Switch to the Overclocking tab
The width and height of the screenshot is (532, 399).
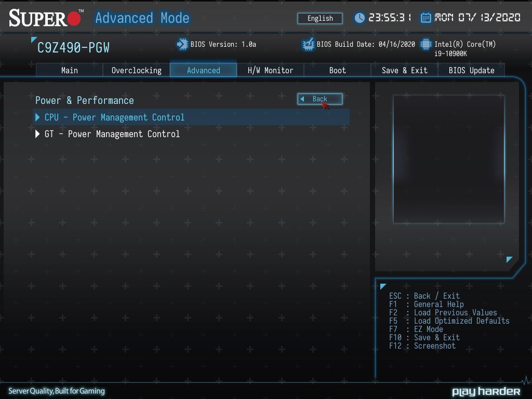pos(137,70)
